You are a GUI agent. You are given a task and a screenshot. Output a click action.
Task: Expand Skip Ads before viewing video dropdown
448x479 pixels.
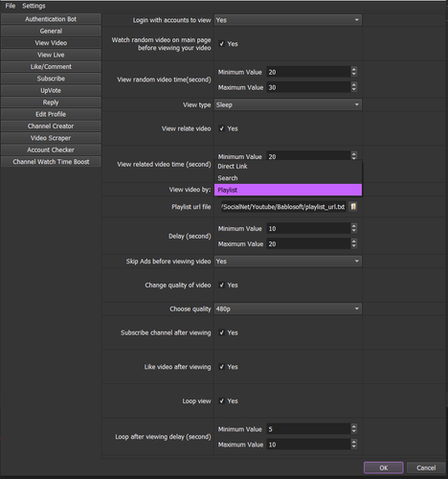(x=288, y=262)
